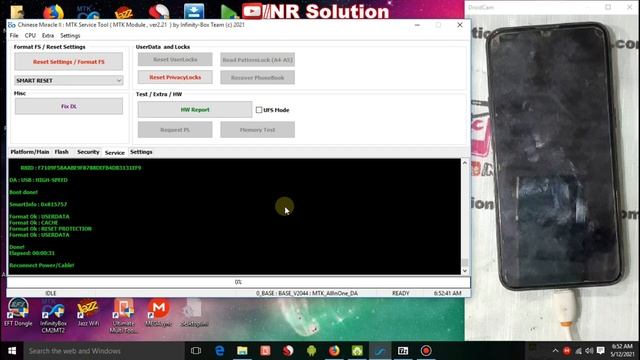Click the Recover PhoneBook button
Viewport: 640px width, 360px height.
click(x=258, y=77)
